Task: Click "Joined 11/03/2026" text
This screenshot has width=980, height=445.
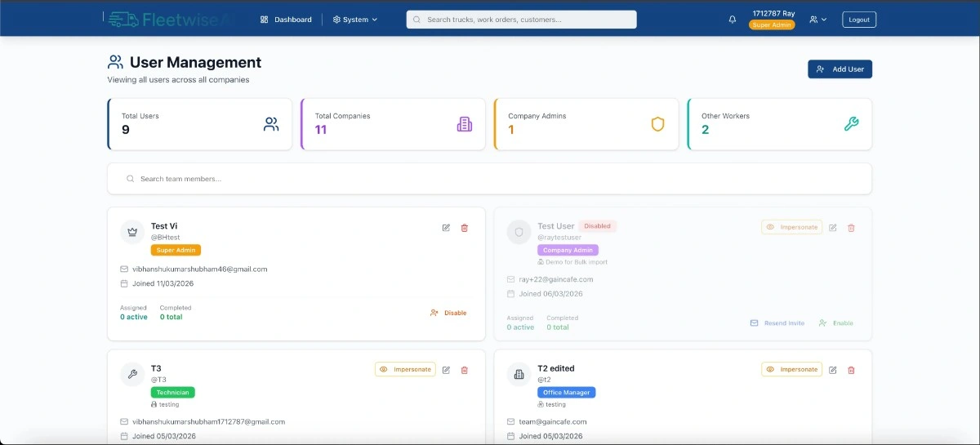Action: [x=163, y=283]
